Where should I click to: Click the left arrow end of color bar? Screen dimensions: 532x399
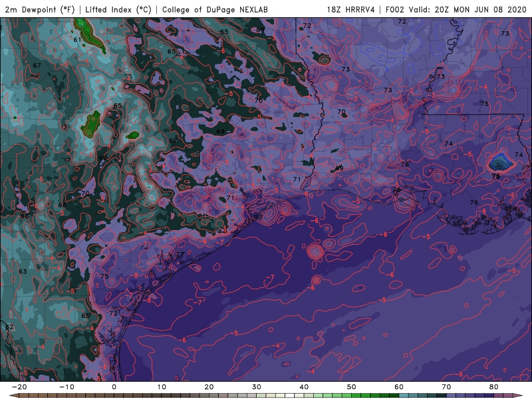[13, 395]
